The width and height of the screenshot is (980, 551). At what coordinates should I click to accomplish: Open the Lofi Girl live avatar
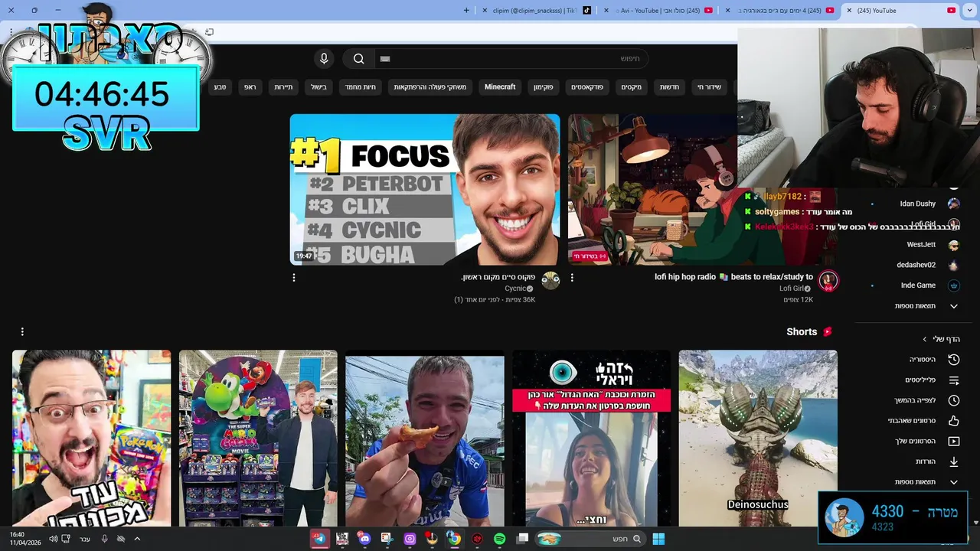coord(828,281)
